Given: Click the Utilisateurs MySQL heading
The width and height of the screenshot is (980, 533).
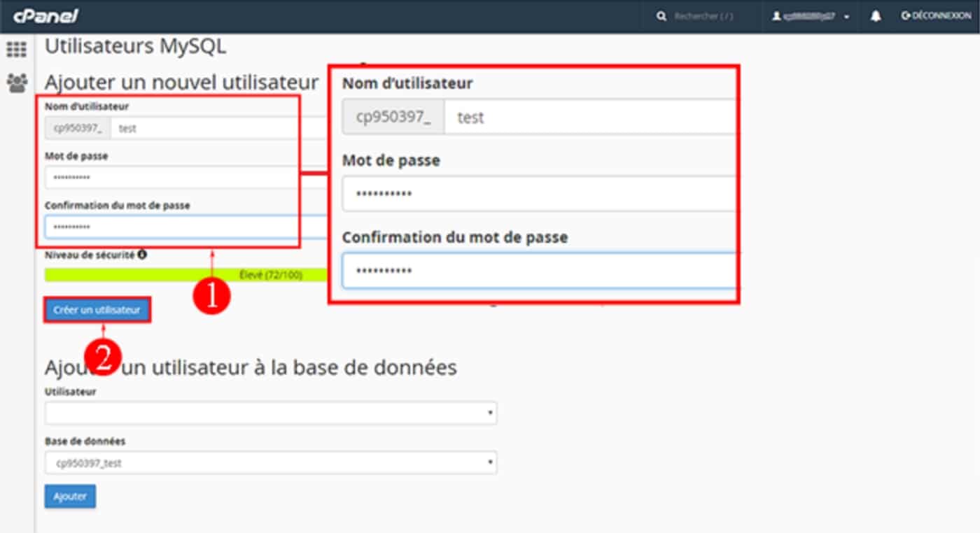Looking at the screenshot, I should click(x=135, y=47).
